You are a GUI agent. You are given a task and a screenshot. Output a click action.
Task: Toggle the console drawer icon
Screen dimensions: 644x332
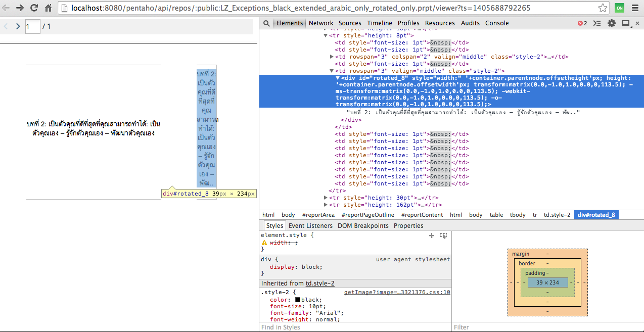point(597,23)
